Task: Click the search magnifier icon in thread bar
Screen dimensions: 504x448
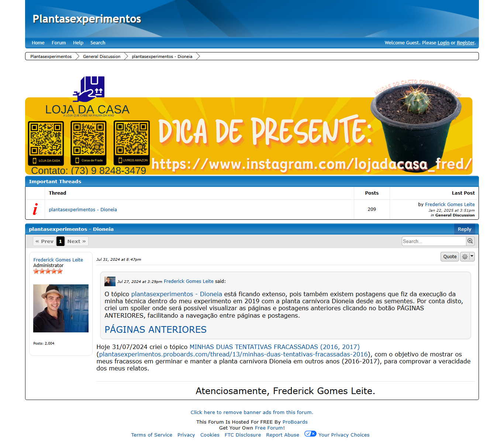Action: (x=470, y=241)
